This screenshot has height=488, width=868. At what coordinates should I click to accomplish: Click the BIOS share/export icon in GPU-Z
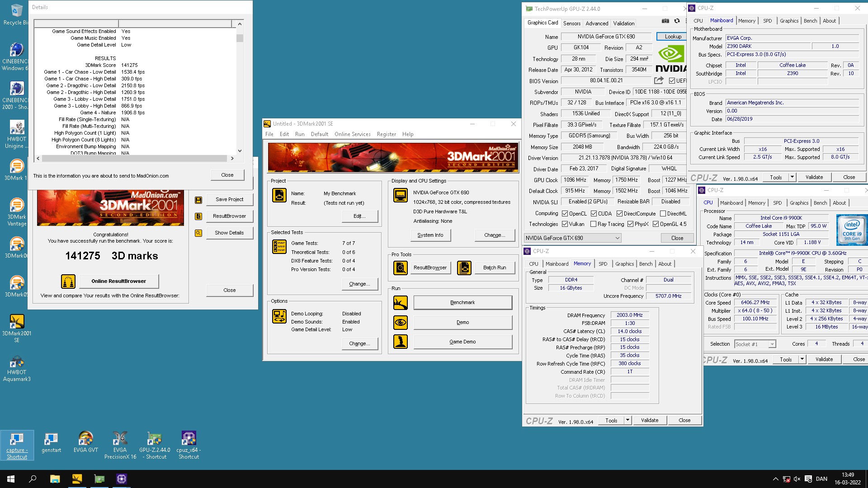tap(659, 80)
